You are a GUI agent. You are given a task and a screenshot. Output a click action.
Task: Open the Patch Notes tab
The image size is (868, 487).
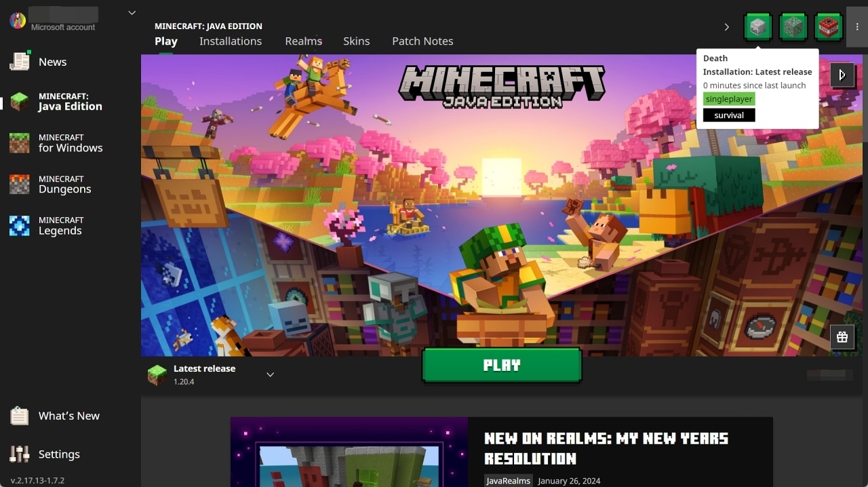click(x=422, y=41)
